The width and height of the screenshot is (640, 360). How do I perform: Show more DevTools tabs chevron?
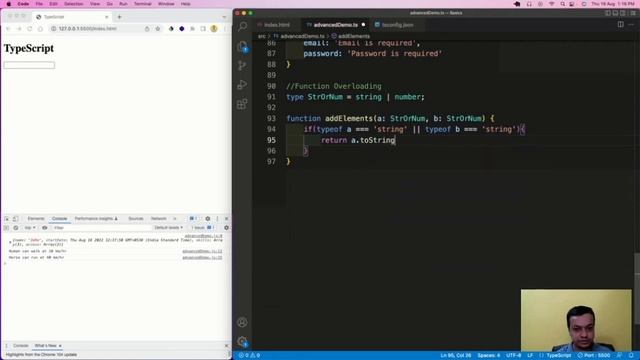(175, 219)
